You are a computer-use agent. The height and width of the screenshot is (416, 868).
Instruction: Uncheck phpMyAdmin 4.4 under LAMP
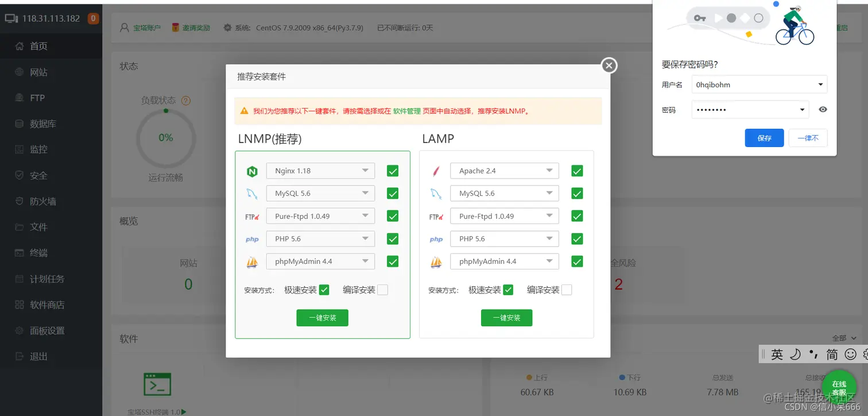tap(577, 261)
